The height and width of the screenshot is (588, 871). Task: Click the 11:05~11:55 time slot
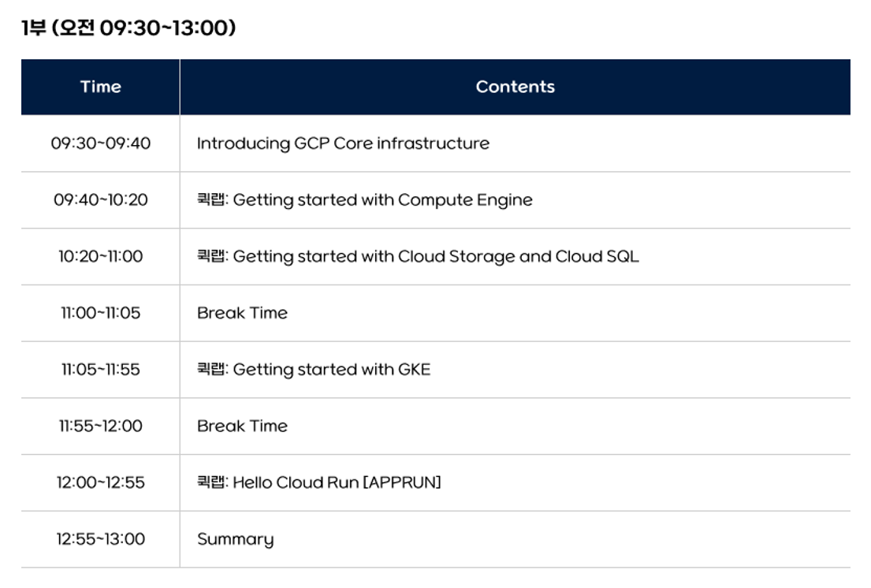[x=100, y=370]
